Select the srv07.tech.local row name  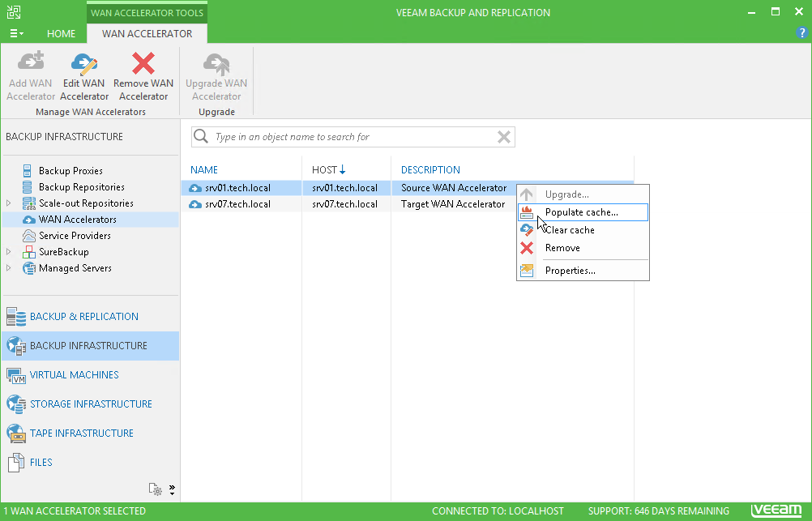point(237,204)
